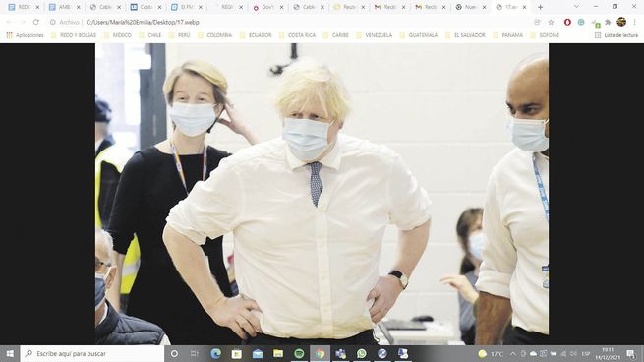Close the Gov't tab
644x362 pixels.
pos(282,7)
